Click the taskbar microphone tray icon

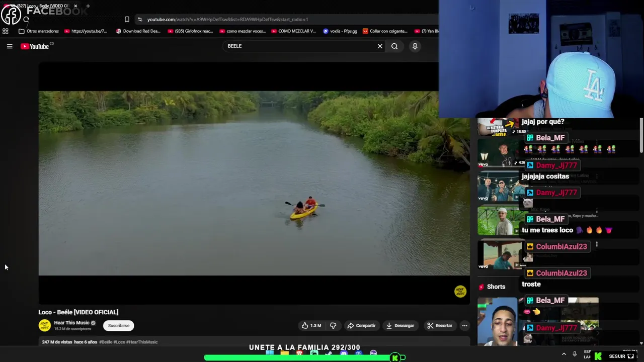[x=575, y=354]
